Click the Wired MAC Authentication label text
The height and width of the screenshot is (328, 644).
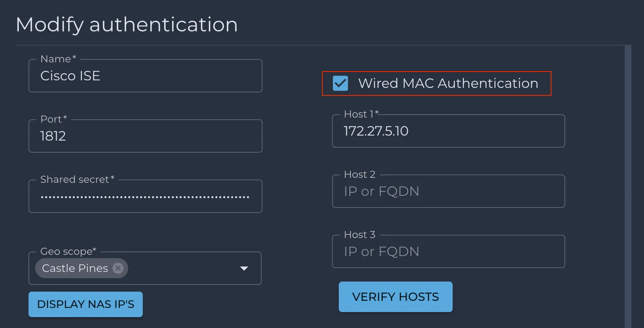click(x=448, y=83)
